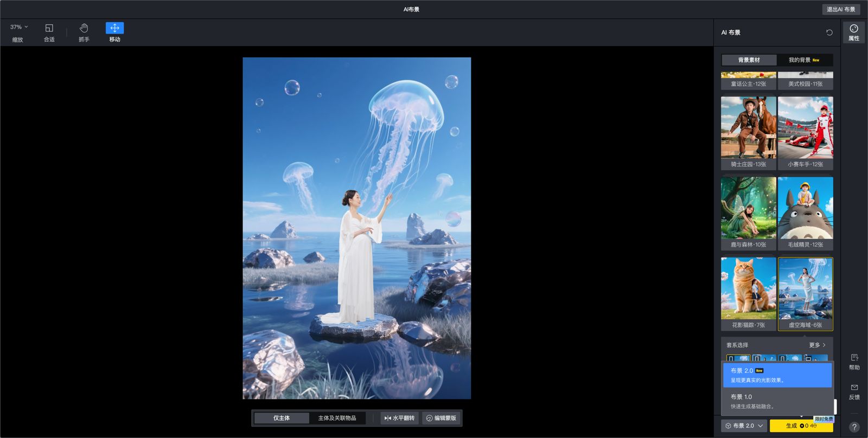868x438 pixels.
Task: Click the yellow 生成 generate button
Action: tap(801, 426)
